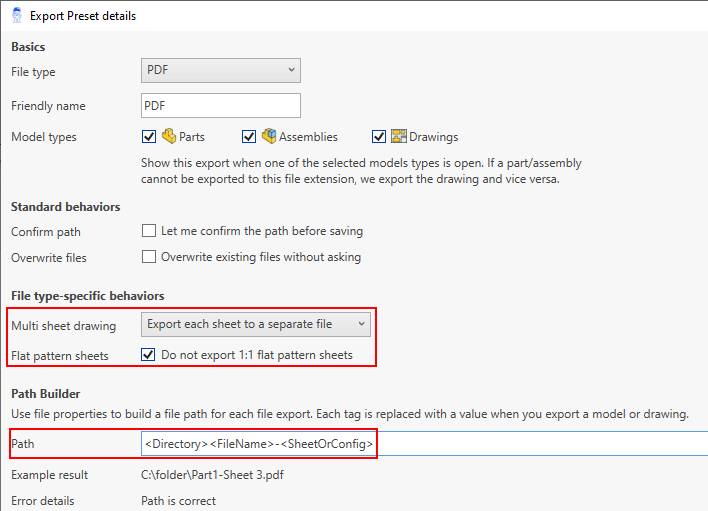Click the Assemblies model type icon
708x511 pixels.
coord(269,136)
